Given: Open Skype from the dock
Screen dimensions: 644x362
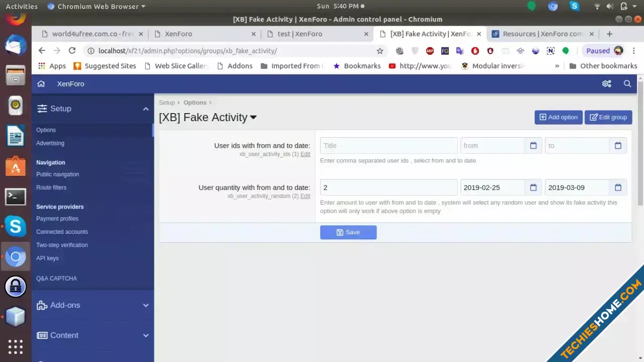Looking at the screenshot, I should point(16,227).
